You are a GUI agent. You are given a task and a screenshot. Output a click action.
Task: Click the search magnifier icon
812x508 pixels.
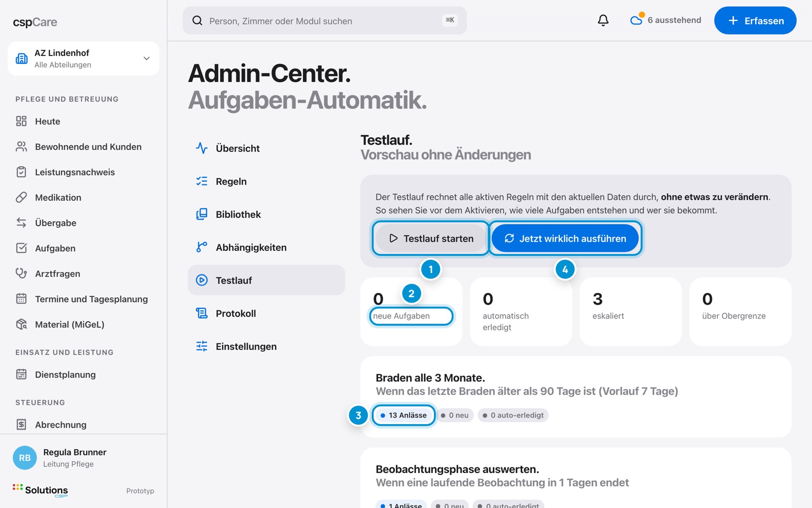(x=197, y=21)
